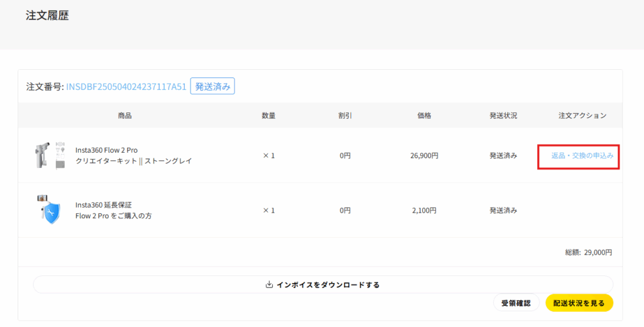Screen dimensions: 644x327
Task: Click 返品・交換の申込み link
Action: pos(582,156)
